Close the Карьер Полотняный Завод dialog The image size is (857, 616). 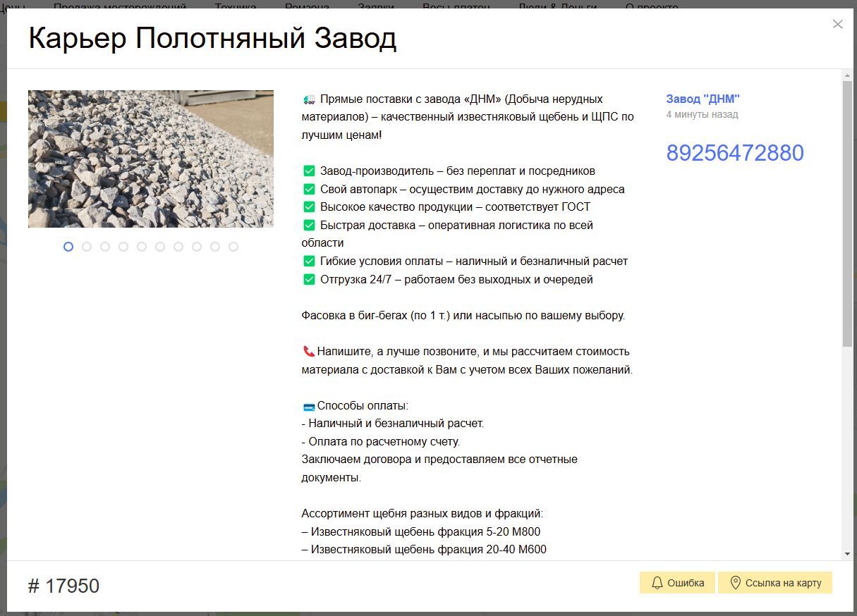(837, 25)
